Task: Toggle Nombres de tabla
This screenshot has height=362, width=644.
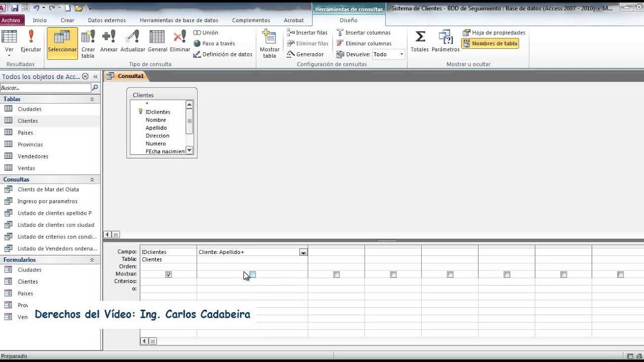Action: pos(490,44)
